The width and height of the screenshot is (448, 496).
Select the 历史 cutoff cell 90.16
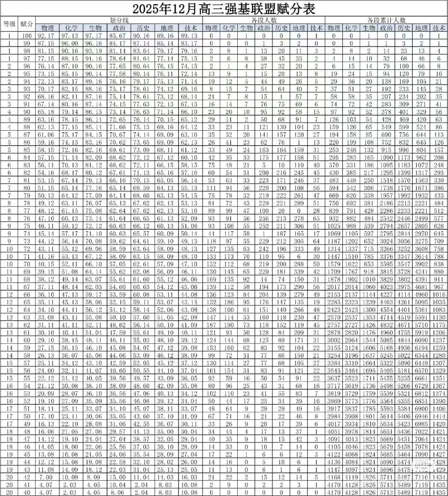coord(141,36)
